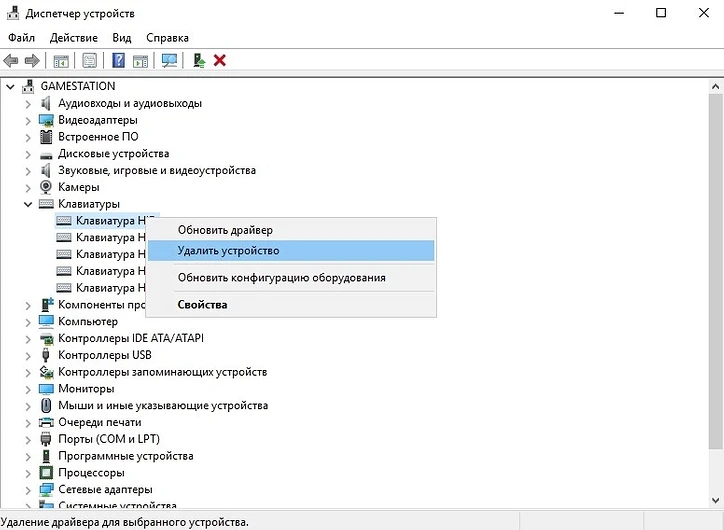Viewport: 724px width, 530px height.
Task: Click the mouse icon beside Мыши и иные указывающие устройства
Action: [x=46, y=405]
